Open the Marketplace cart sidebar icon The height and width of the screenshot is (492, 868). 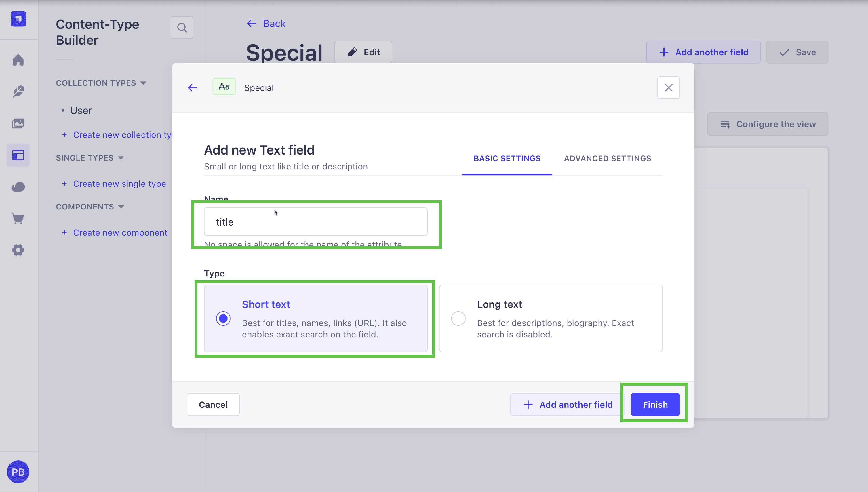pyautogui.click(x=18, y=219)
